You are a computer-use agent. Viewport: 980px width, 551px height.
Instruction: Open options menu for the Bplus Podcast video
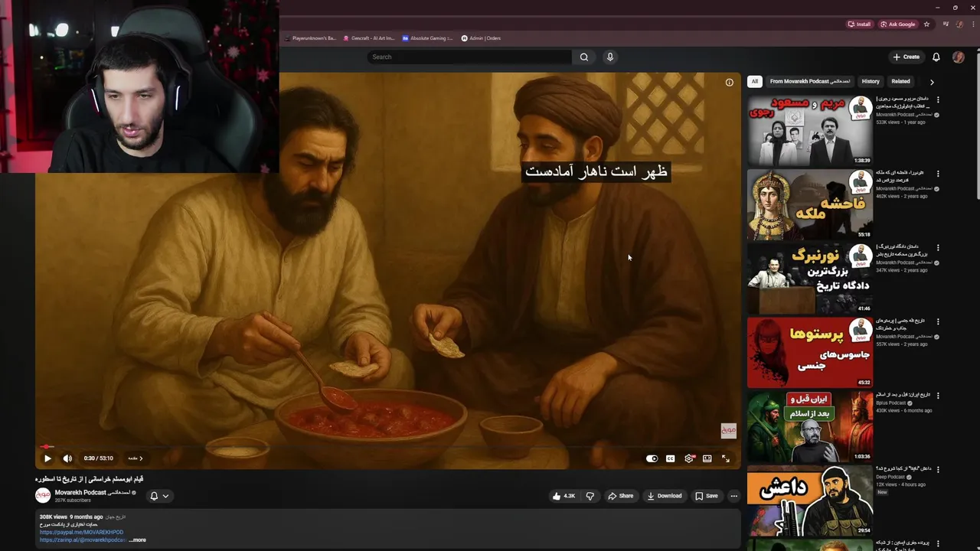point(938,396)
